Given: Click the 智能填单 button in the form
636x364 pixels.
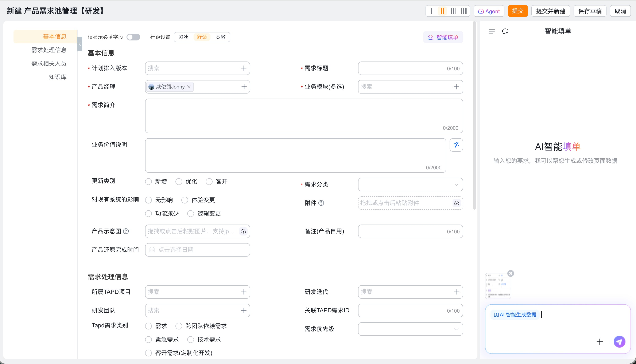Looking at the screenshot, I should coord(443,37).
